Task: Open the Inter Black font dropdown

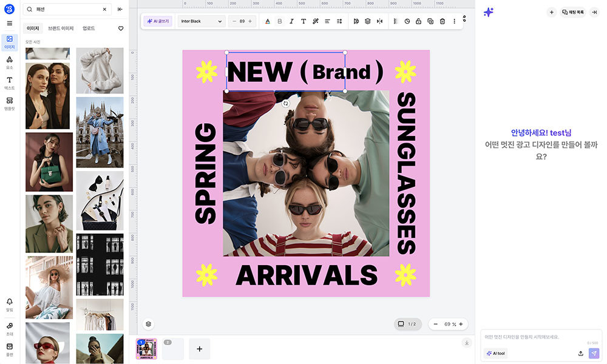Action: [x=202, y=21]
